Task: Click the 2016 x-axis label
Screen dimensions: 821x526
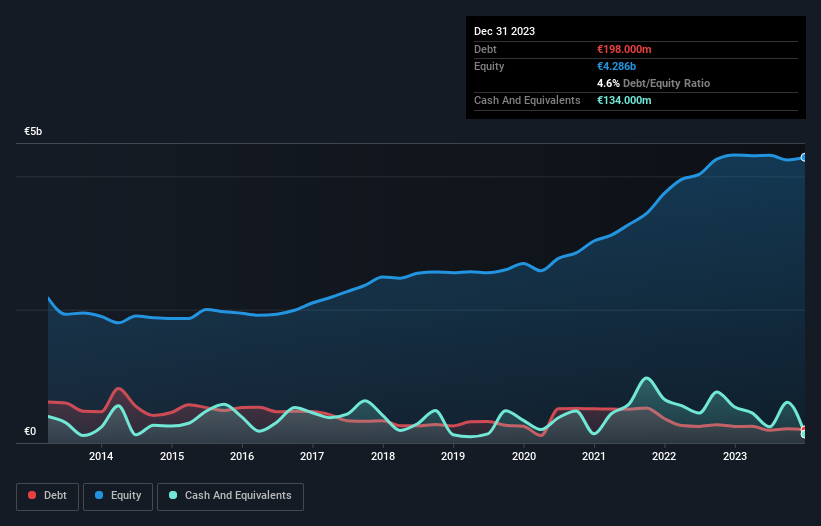Action: point(242,456)
